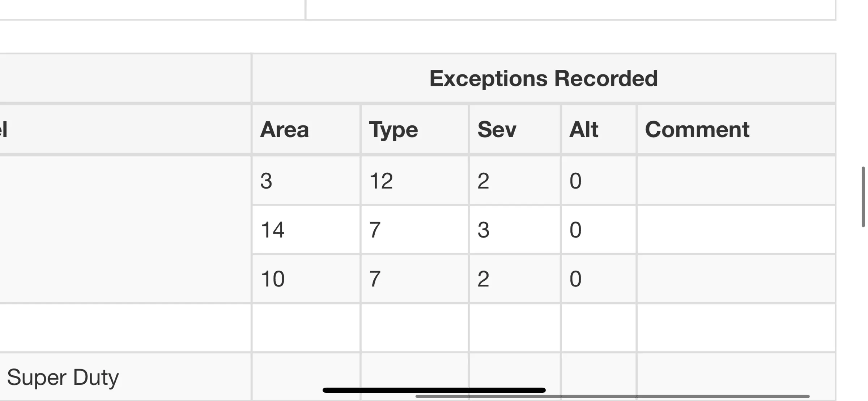The height and width of the screenshot is (401, 868).
Task: Select the Area column header
Action: tap(285, 129)
